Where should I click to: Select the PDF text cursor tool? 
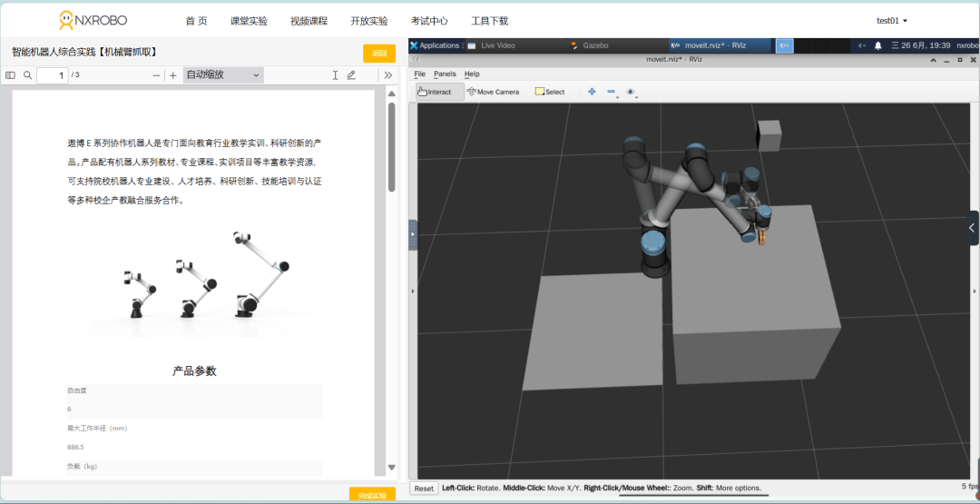tap(335, 75)
